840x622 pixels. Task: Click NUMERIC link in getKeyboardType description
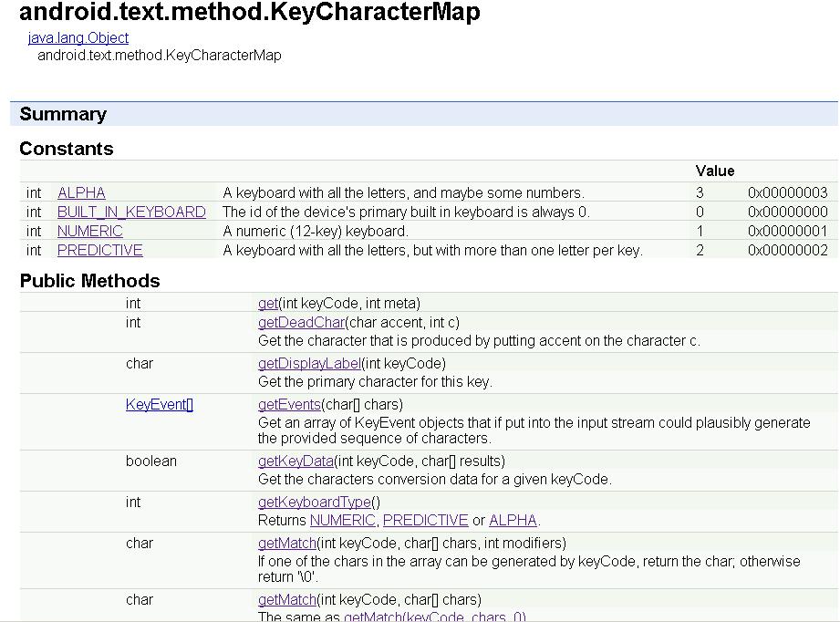click(x=343, y=520)
